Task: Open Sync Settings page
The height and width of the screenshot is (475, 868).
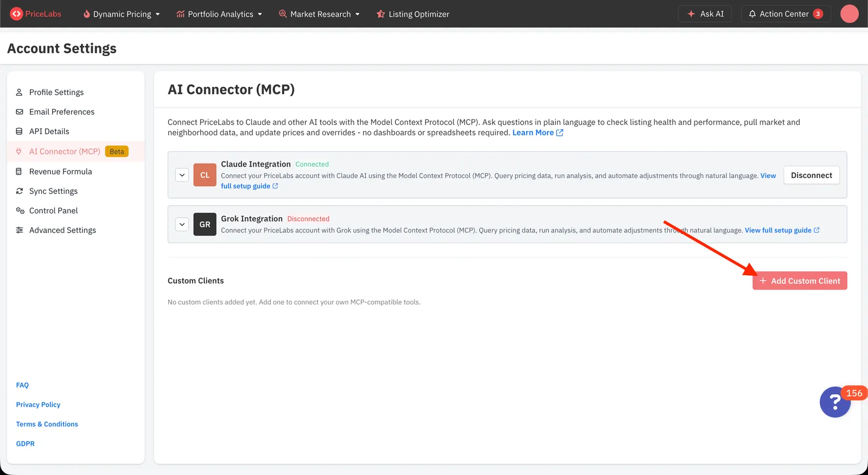Action: coord(53,191)
